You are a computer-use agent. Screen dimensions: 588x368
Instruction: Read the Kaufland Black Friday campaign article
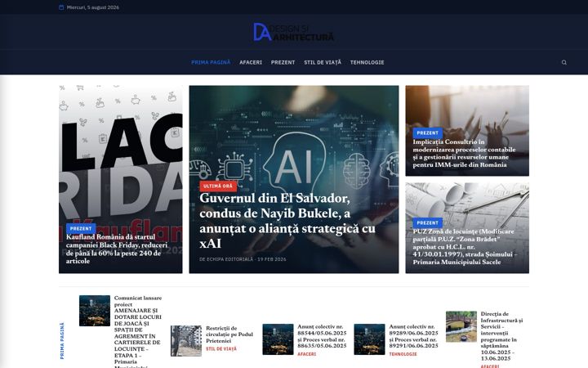(x=117, y=249)
